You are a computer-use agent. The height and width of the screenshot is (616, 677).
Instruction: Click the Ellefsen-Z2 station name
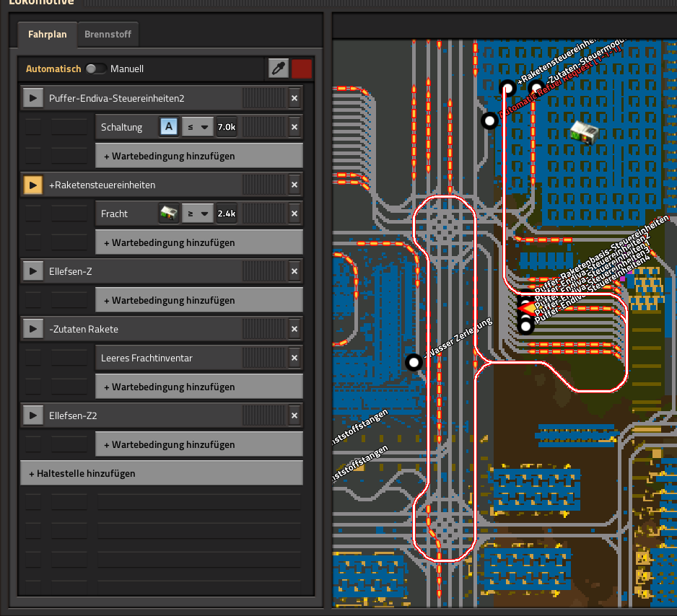point(73,416)
